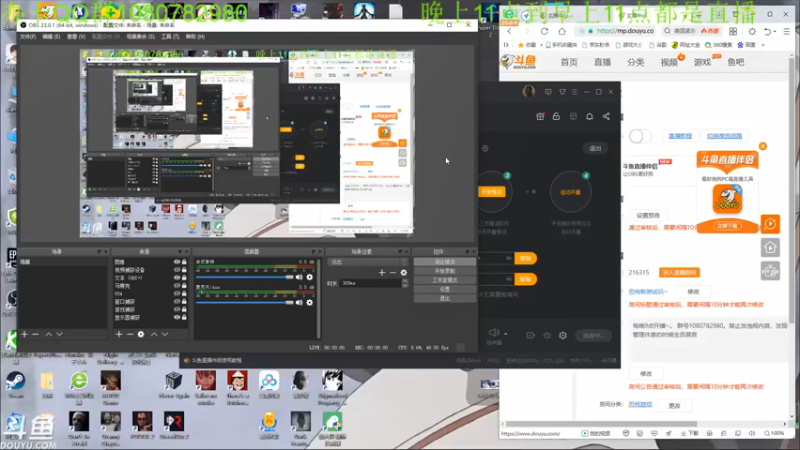Reload the page in the browser
This screenshot has width=800, height=450.
tap(544, 31)
